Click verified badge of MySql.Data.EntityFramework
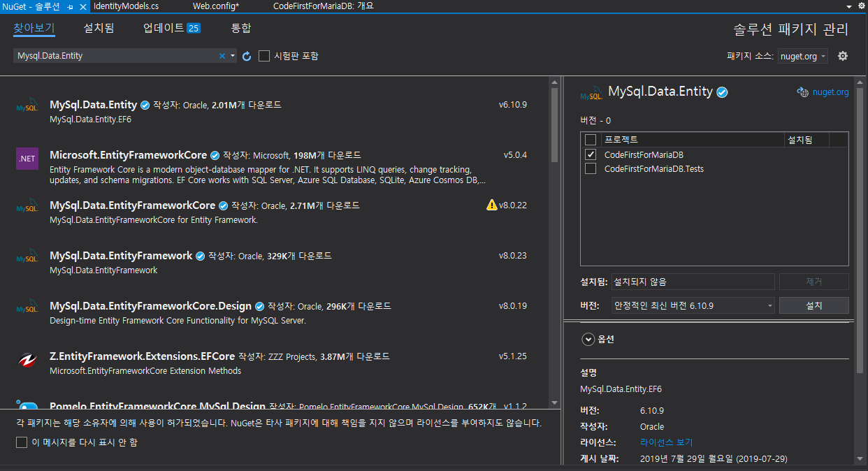 click(x=200, y=256)
